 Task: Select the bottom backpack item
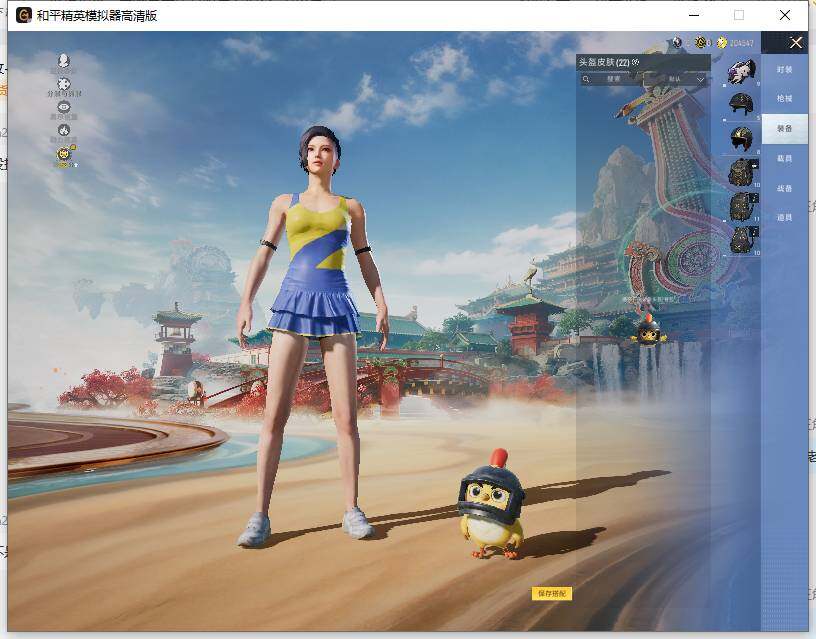pyautogui.click(x=741, y=240)
